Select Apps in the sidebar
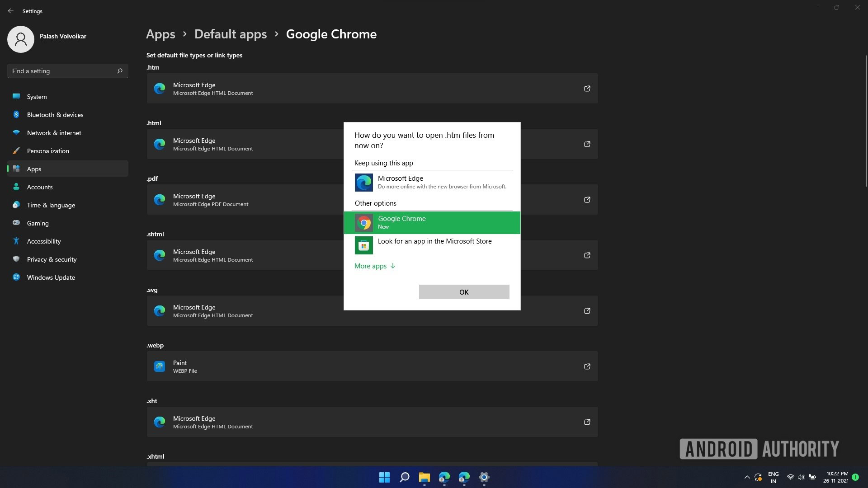This screenshot has height=488, width=868. (68, 169)
